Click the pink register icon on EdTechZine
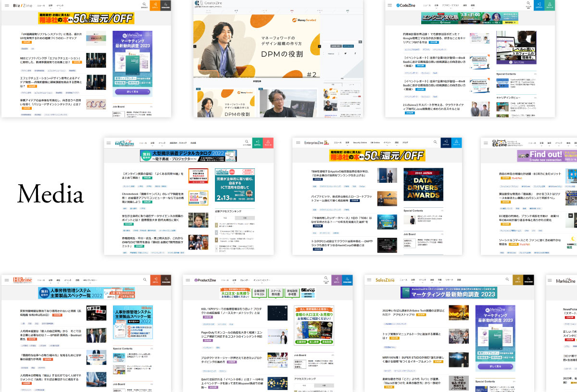Viewport: 577px width, 392px height. pyautogui.click(x=268, y=143)
